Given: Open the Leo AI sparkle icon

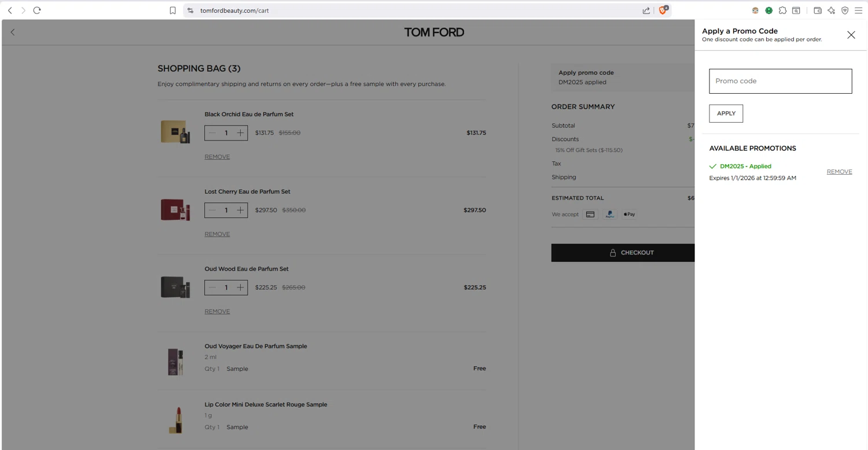Looking at the screenshot, I should click(x=831, y=10).
